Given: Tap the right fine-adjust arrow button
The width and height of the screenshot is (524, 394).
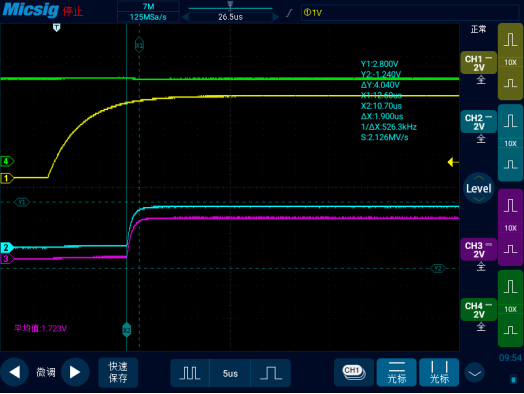Looking at the screenshot, I should point(75,372).
